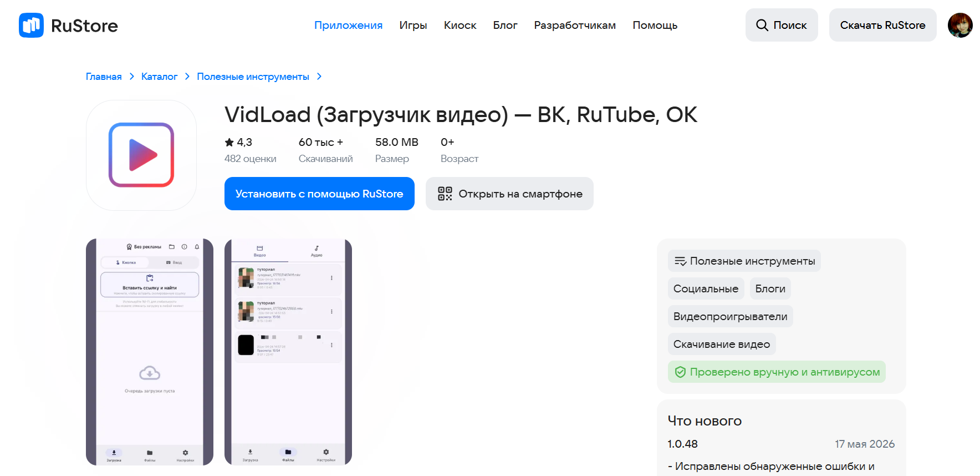The width and height of the screenshot is (980, 476).
Task: Select the Социальные tag
Action: coord(706,288)
